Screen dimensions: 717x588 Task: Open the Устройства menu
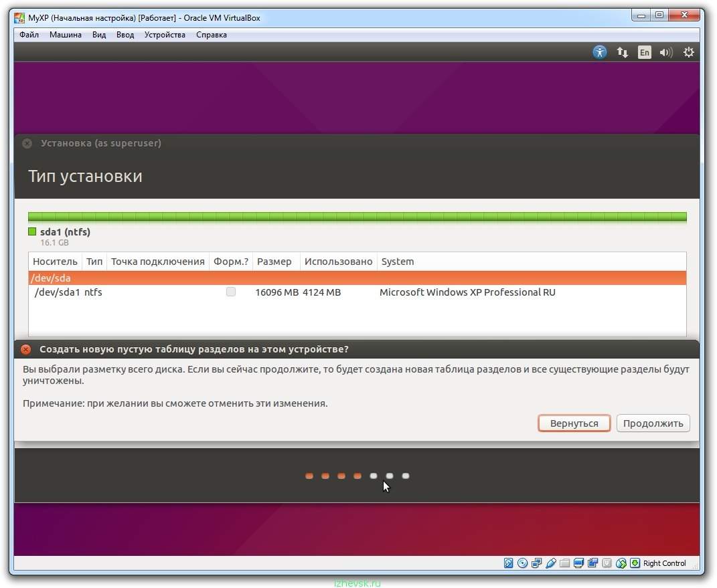tap(165, 35)
